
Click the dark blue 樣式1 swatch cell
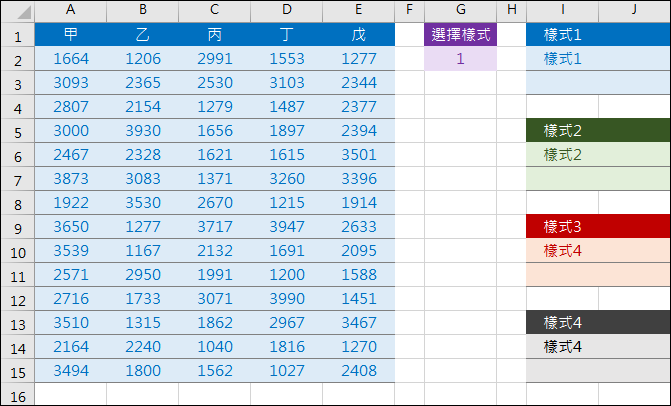coord(562,35)
